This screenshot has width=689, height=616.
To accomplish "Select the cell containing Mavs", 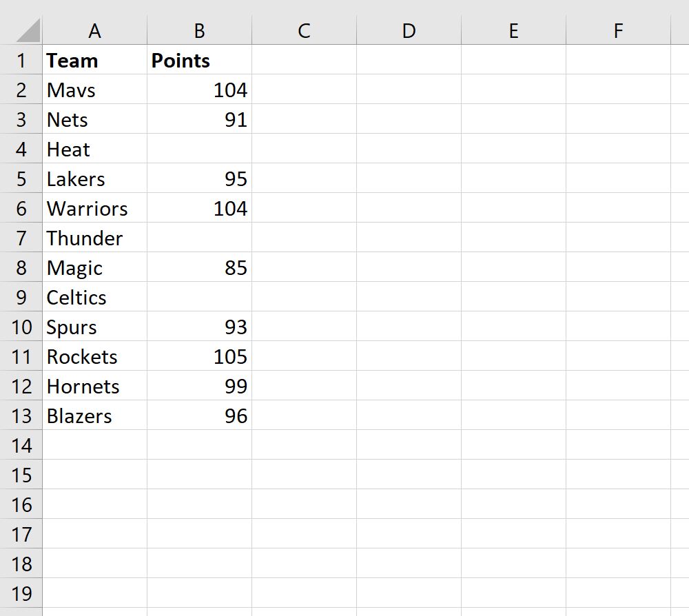I will (94, 90).
